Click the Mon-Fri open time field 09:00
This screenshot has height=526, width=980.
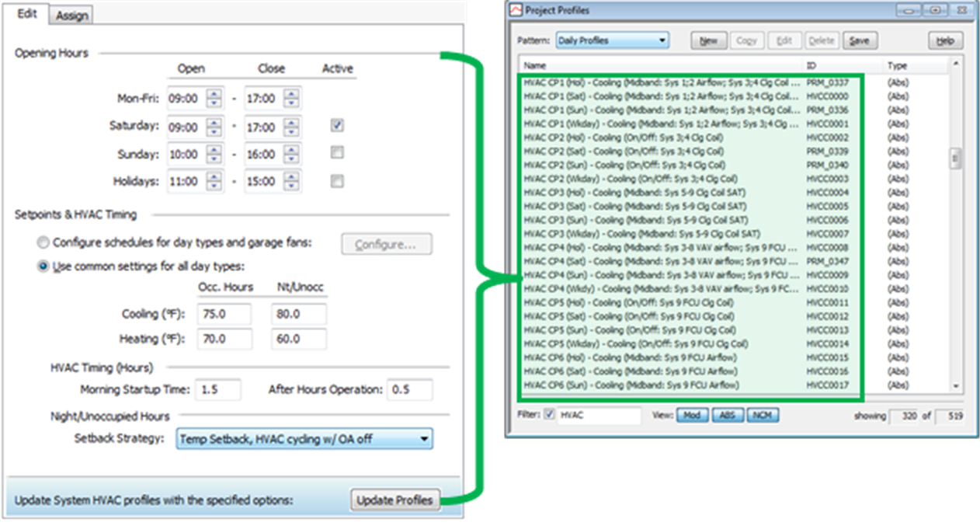tap(187, 99)
